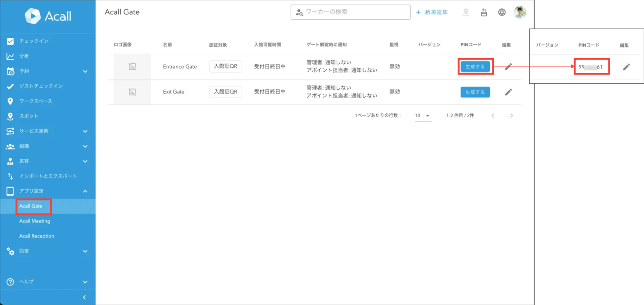The height and width of the screenshot is (305, 644).
Task: Collapse the アプリ設定 section chevron
Action: (x=85, y=191)
